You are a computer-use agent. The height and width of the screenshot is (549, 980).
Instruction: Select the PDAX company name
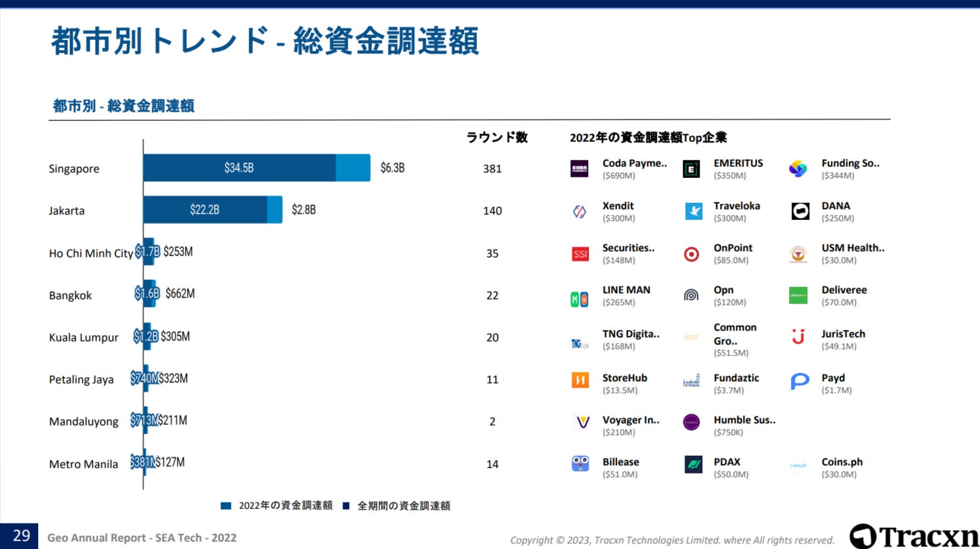click(x=727, y=462)
